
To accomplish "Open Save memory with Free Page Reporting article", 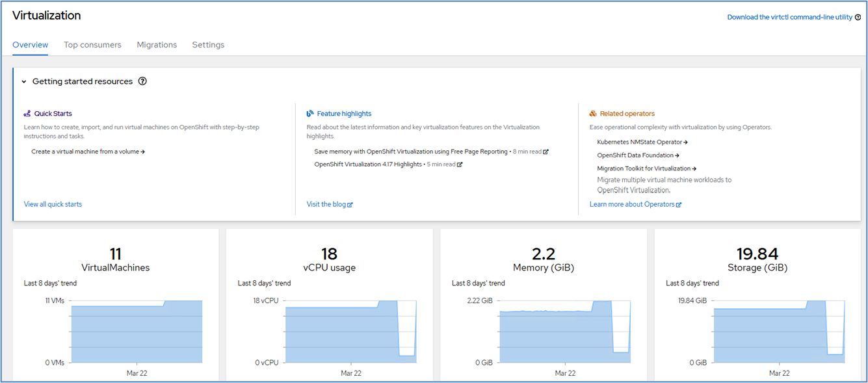I will point(411,152).
